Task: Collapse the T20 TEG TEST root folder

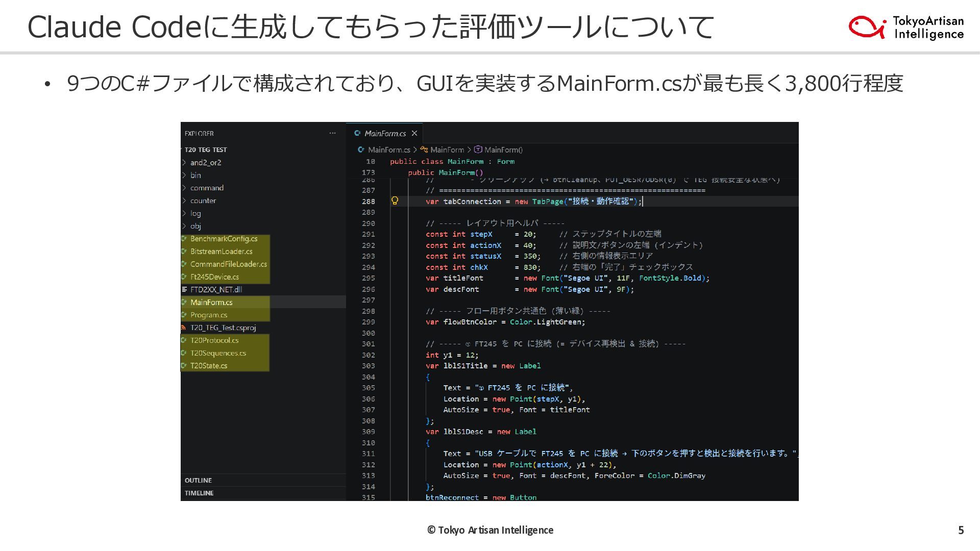Action: click(205, 150)
